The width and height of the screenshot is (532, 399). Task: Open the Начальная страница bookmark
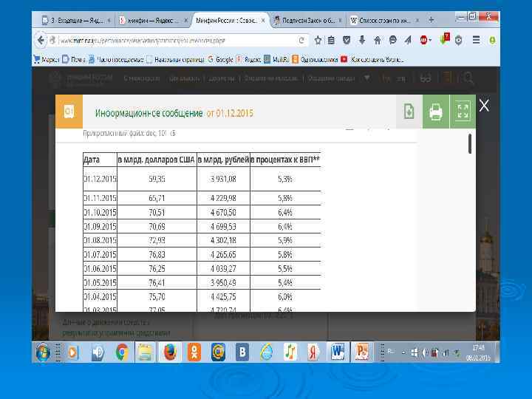click(x=176, y=60)
